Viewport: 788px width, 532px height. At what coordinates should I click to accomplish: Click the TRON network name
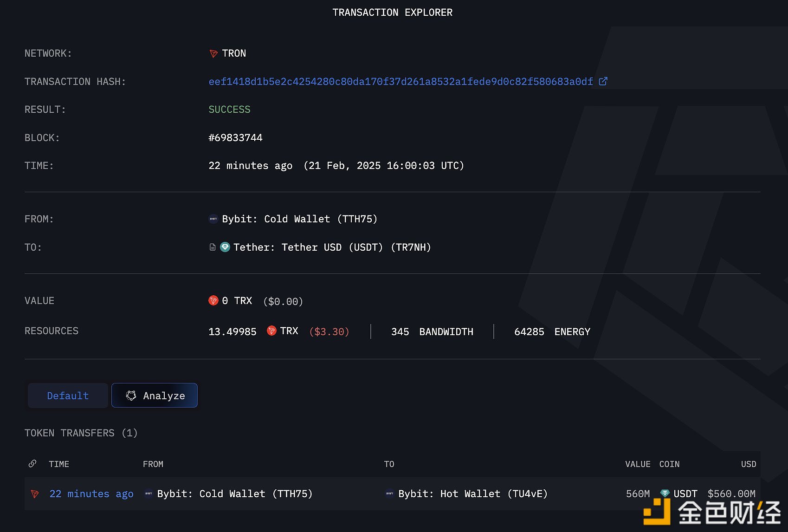pos(234,53)
